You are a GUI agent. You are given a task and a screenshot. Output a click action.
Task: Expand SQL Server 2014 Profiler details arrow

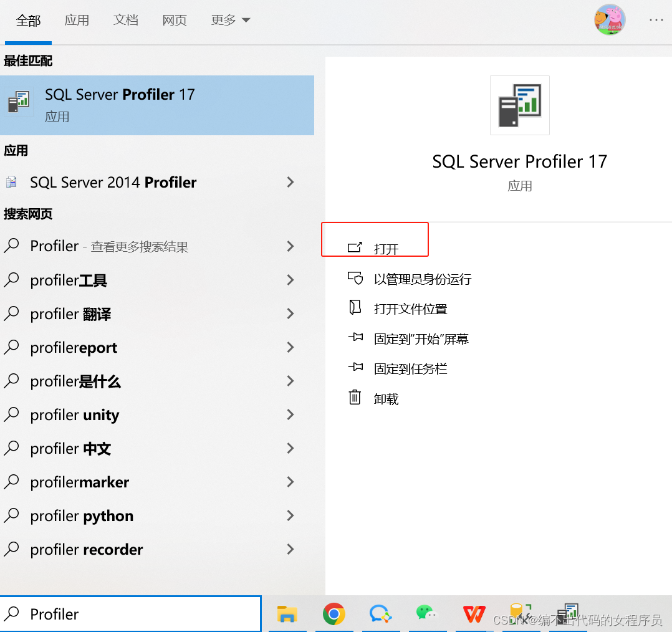click(290, 182)
